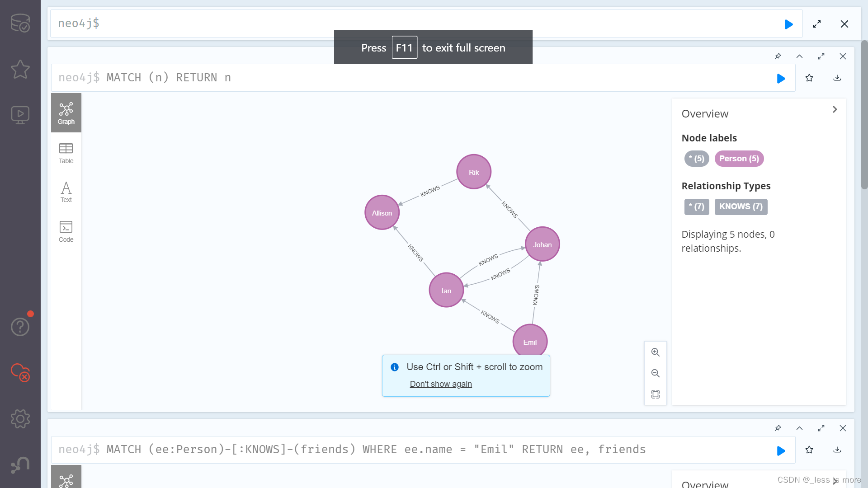Toggle the KNOWS relationship type filter
The height and width of the screenshot is (488, 868).
(x=741, y=206)
